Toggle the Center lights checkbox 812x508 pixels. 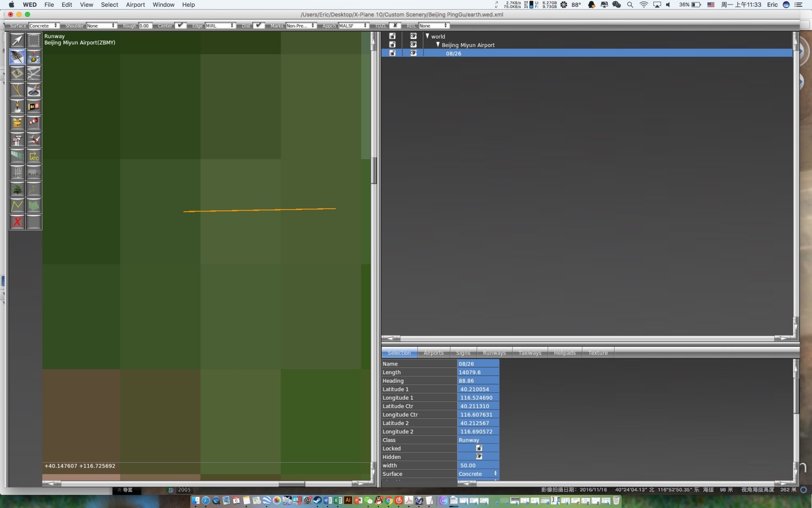click(x=180, y=25)
